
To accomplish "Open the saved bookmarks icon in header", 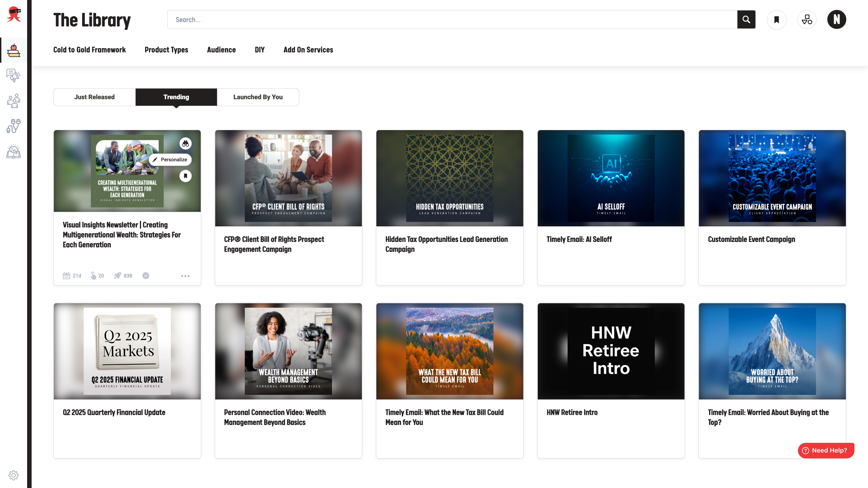I will [776, 20].
